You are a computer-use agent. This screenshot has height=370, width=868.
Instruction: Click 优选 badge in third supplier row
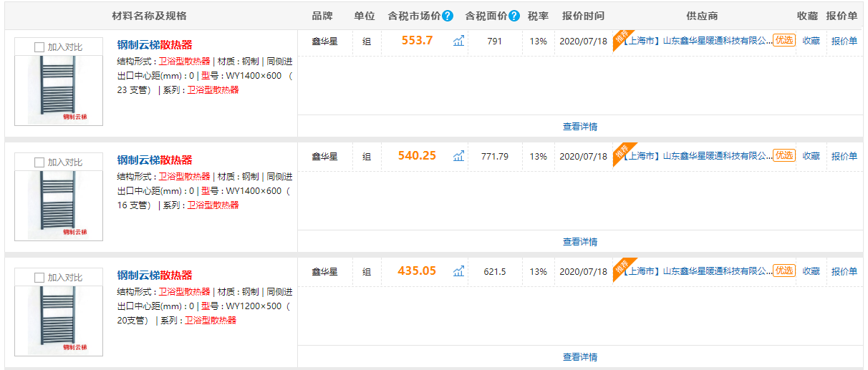784,271
